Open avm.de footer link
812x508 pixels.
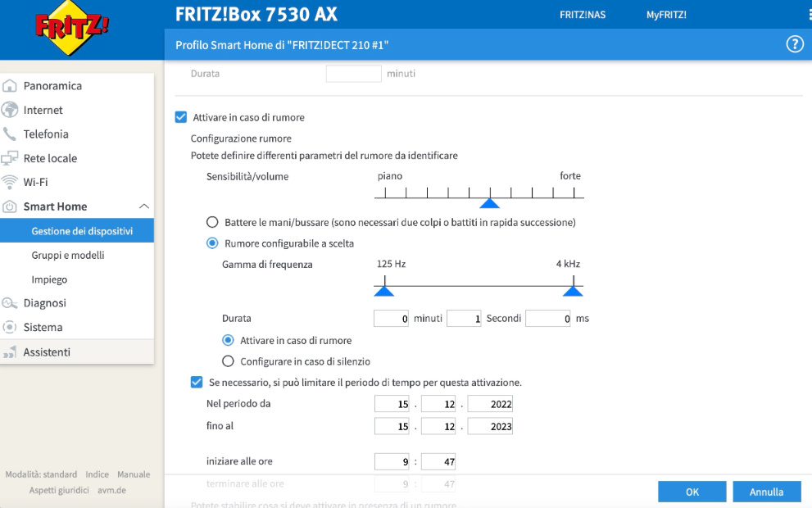(x=112, y=490)
